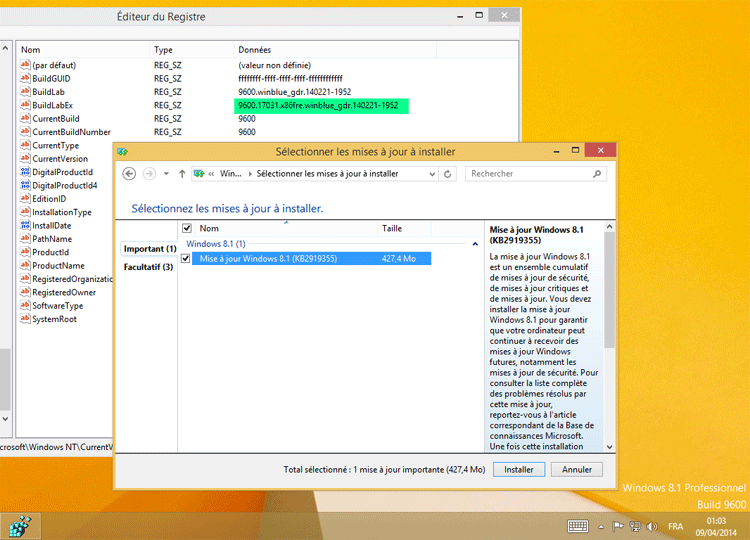Click the Rechercher search field
750x540 pixels.
[x=535, y=173]
